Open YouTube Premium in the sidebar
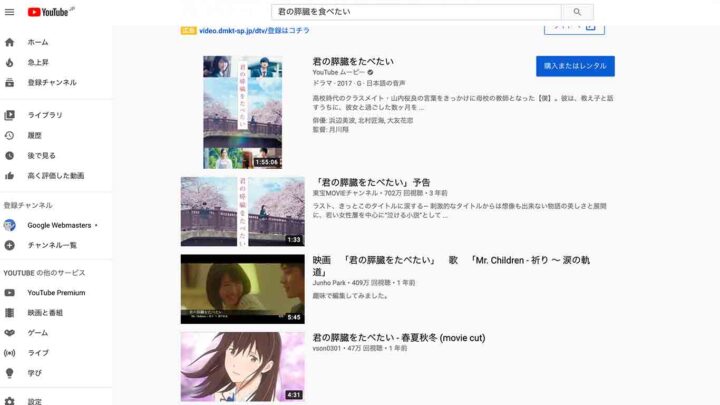Image resolution: width=720 pixels, height=405 pixels. tap(56, 292)
